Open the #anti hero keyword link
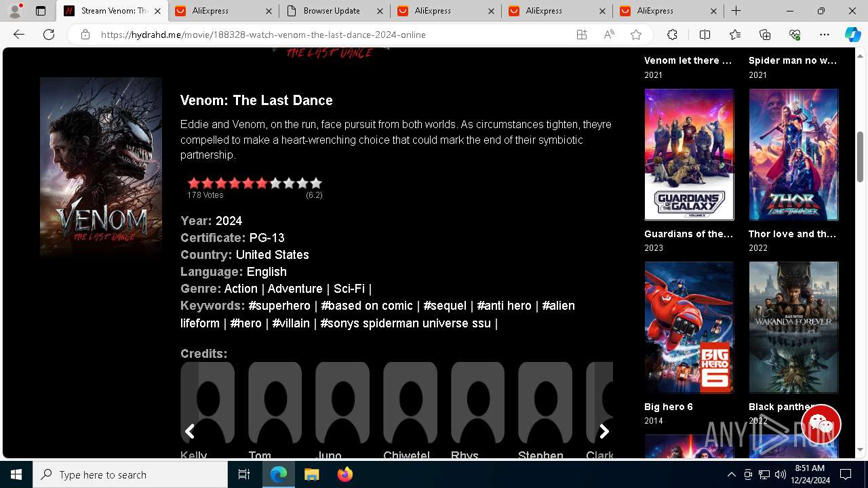 (x=504, y=306)
